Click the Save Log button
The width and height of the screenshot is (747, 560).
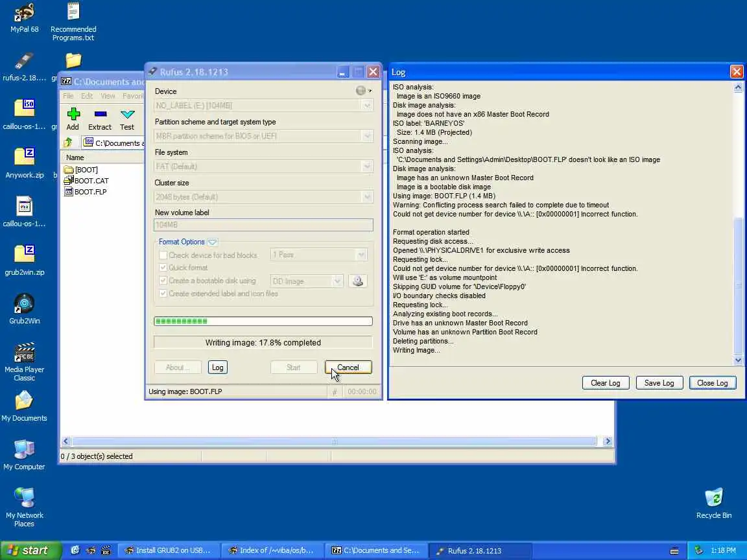[659, 383]
